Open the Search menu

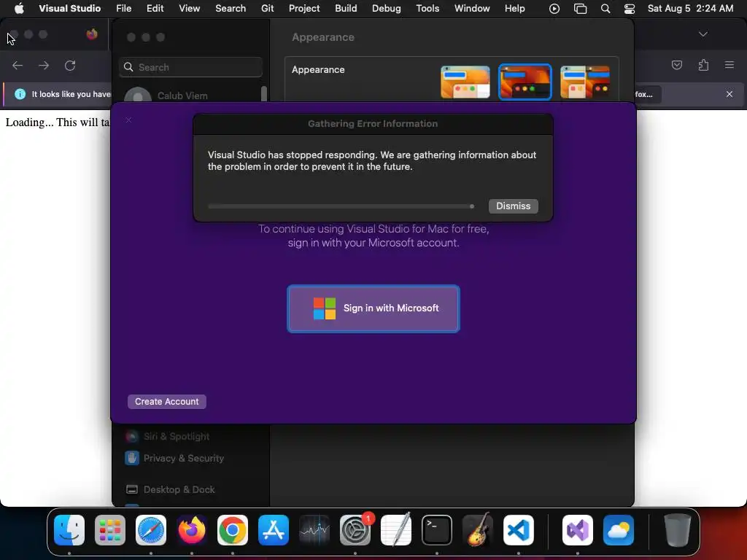click(x=231, y=9)
